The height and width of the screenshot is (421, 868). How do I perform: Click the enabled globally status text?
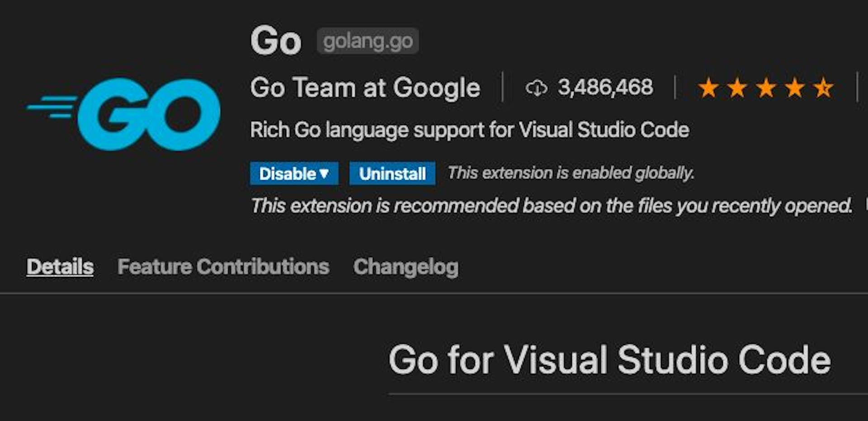pos(571,173)
